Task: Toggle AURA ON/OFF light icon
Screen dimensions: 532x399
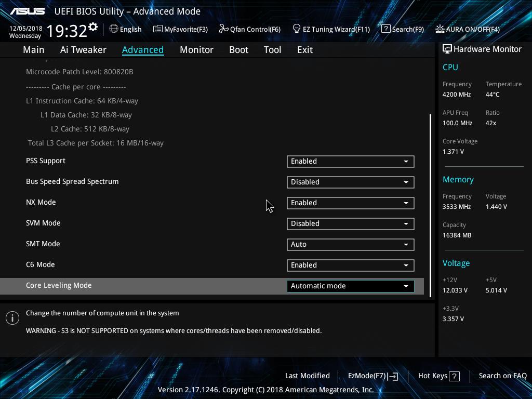Action: tap(440, 29)
